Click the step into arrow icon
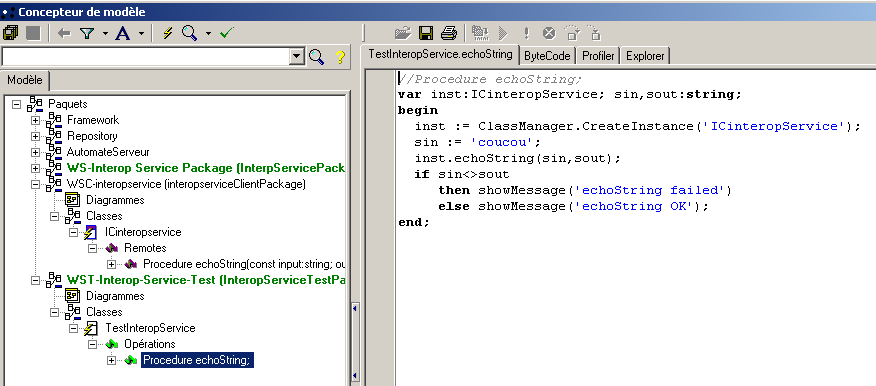Screen dimensions: 876x386 coord(594,34)
